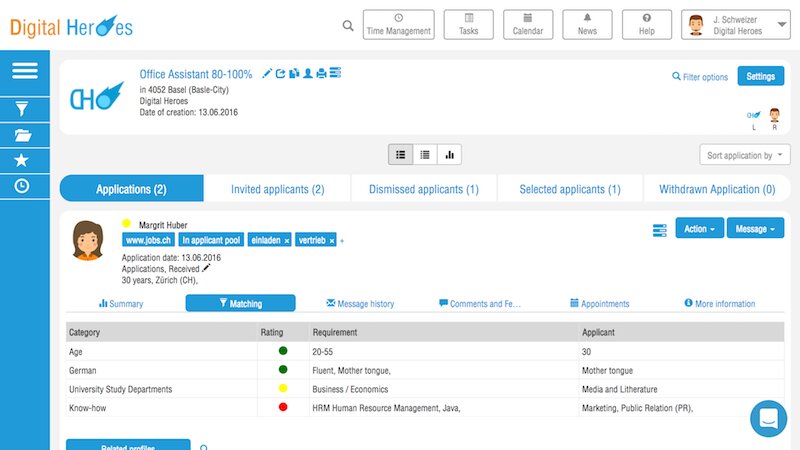The height and width of the screenshot is (450, 800).
Task: Toggle the bar chart statistics view
Action: pos(449,155)
